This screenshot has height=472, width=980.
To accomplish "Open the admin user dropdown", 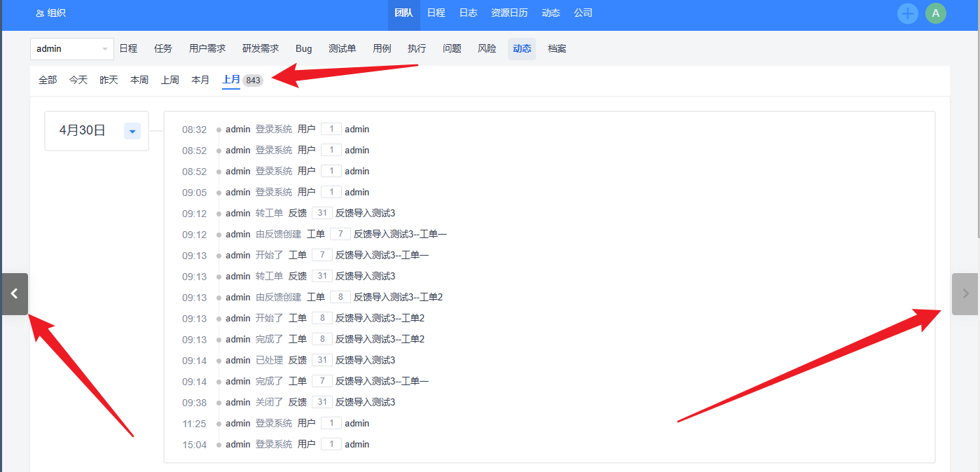I will (x=72, y=49).
